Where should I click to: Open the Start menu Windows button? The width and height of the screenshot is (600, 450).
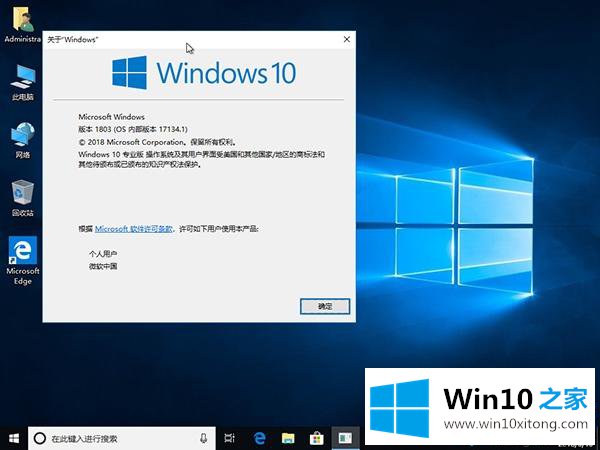(x=14, y=438)
